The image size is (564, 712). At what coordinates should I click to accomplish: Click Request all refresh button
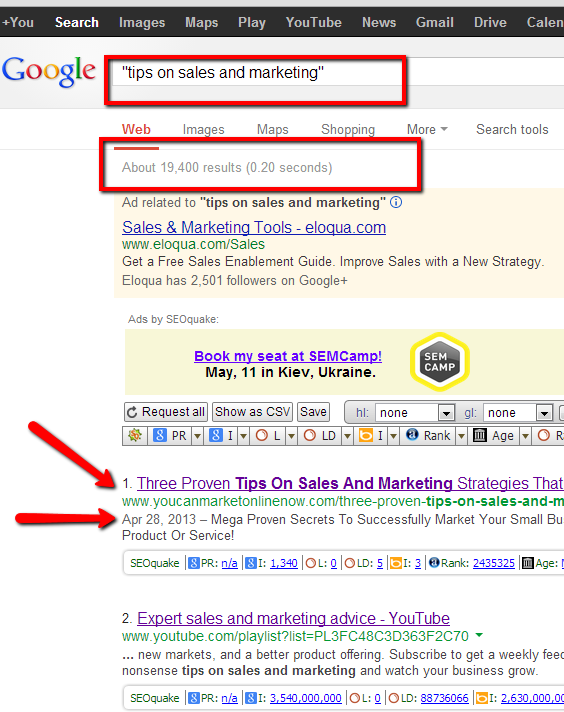(166, 412)
